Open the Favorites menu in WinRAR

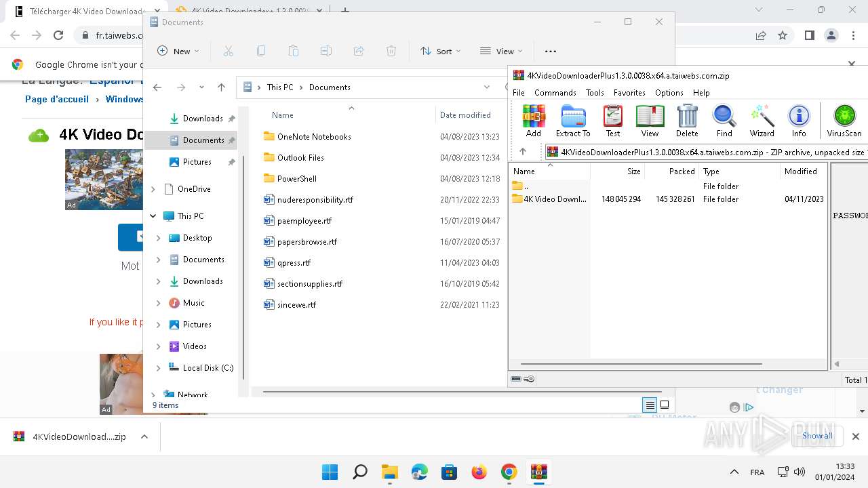pos(629,93)
